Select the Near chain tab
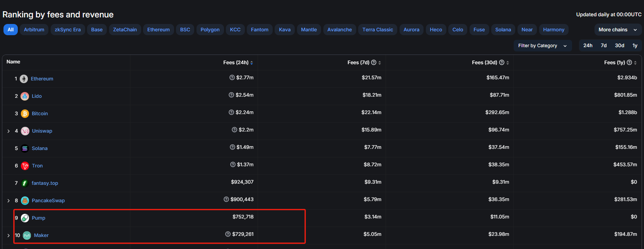Screen dimensions: 644x249 tap(527, 30)
